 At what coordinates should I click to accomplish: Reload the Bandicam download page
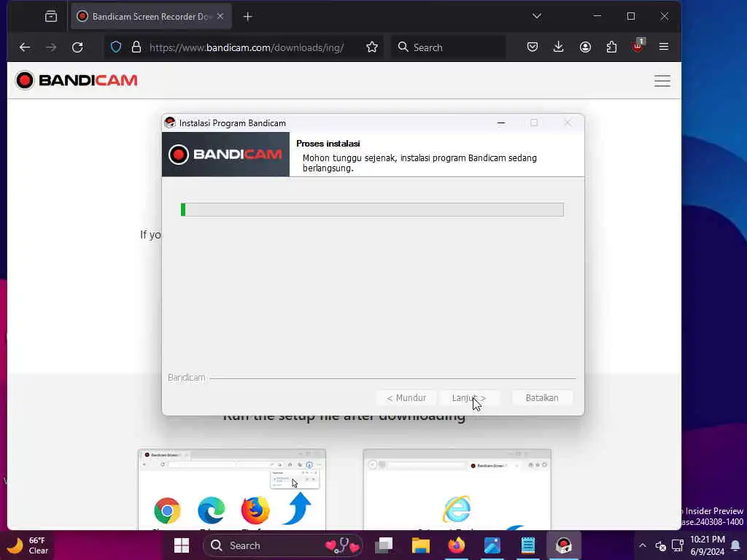coord(77,47)
